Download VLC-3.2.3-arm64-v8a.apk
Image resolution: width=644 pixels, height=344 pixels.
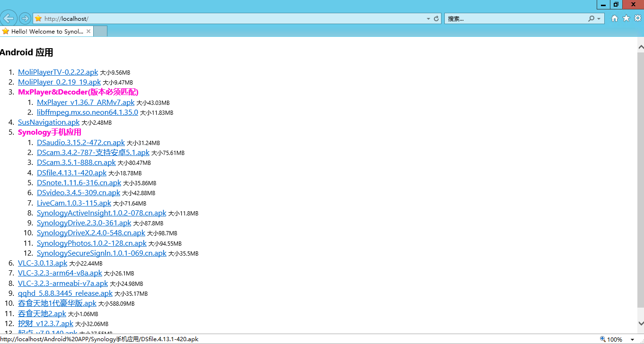coord(60,273)
